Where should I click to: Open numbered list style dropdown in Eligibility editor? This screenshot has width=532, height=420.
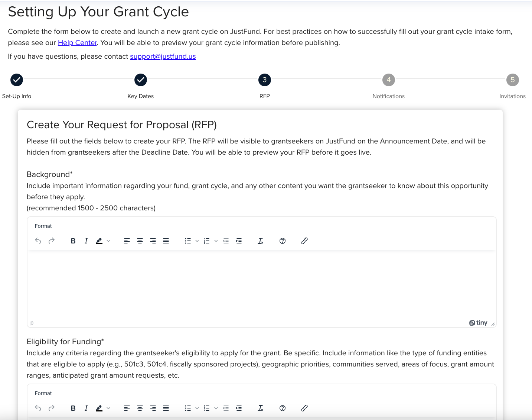216,408
